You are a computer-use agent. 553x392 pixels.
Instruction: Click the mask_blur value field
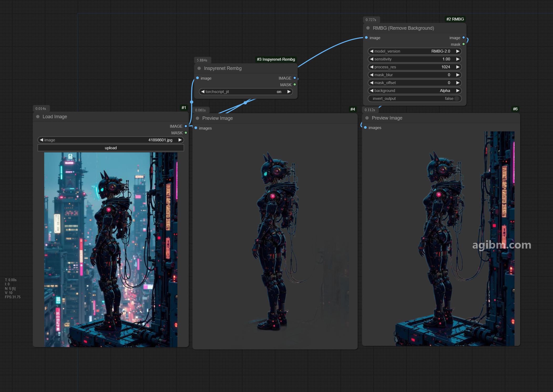tap(414, 75)
